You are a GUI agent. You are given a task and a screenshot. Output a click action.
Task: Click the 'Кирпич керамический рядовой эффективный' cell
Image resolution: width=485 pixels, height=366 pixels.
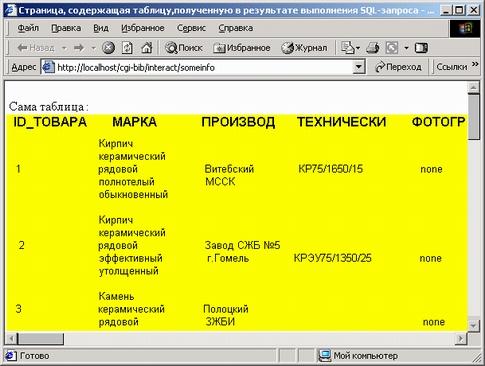click(132, 246)
